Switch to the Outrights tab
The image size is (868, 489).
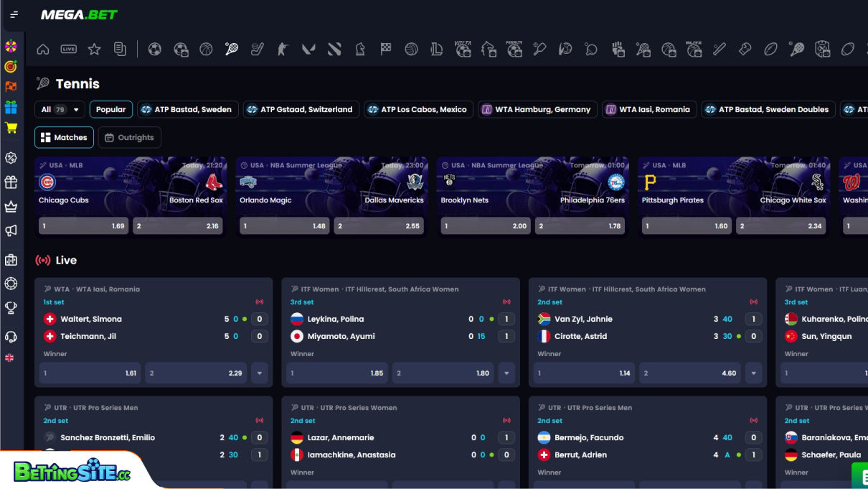[x=129, y=137]
